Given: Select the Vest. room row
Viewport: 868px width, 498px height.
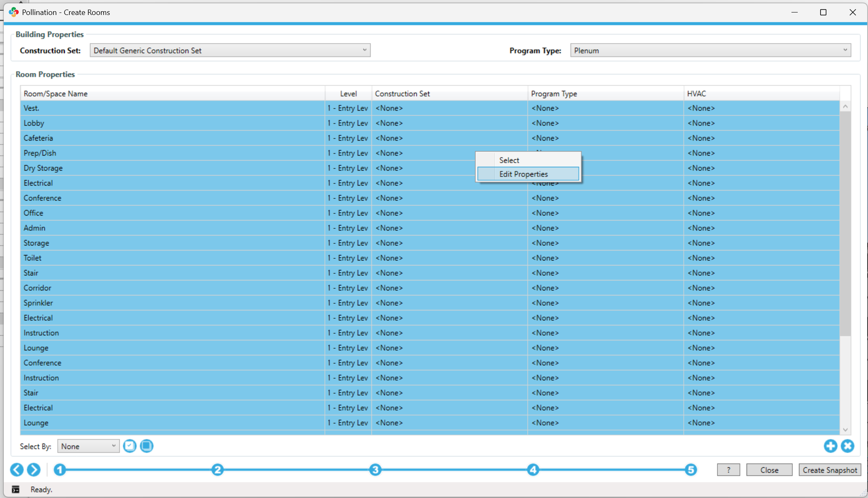Looking at the screenshot, I should [430, 108].
